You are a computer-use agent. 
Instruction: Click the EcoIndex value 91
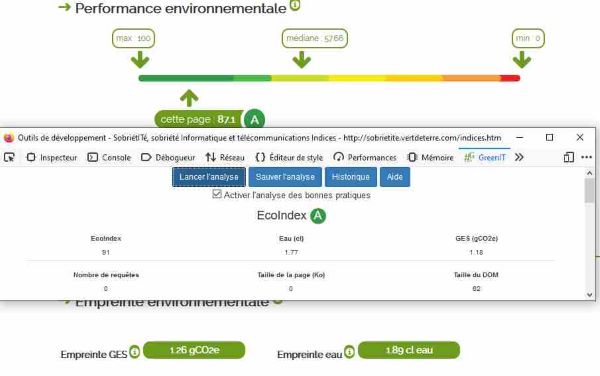pos(106,252)
